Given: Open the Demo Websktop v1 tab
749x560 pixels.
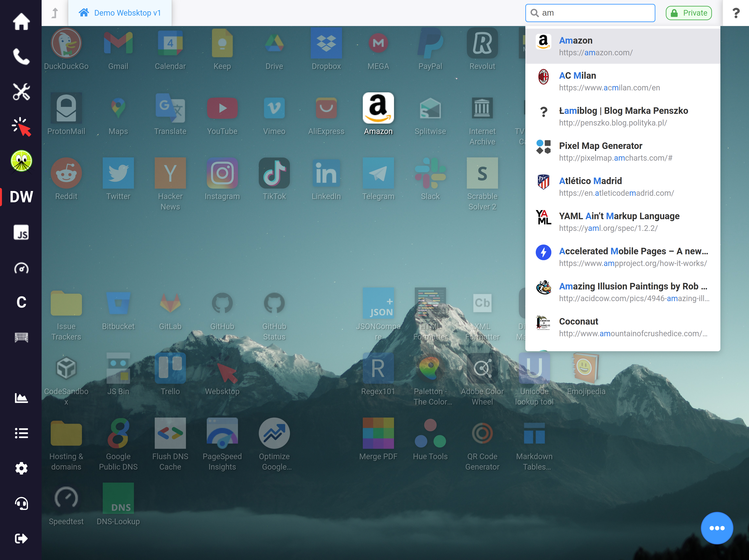Looking at the screenshot, I should click(120, 13).
